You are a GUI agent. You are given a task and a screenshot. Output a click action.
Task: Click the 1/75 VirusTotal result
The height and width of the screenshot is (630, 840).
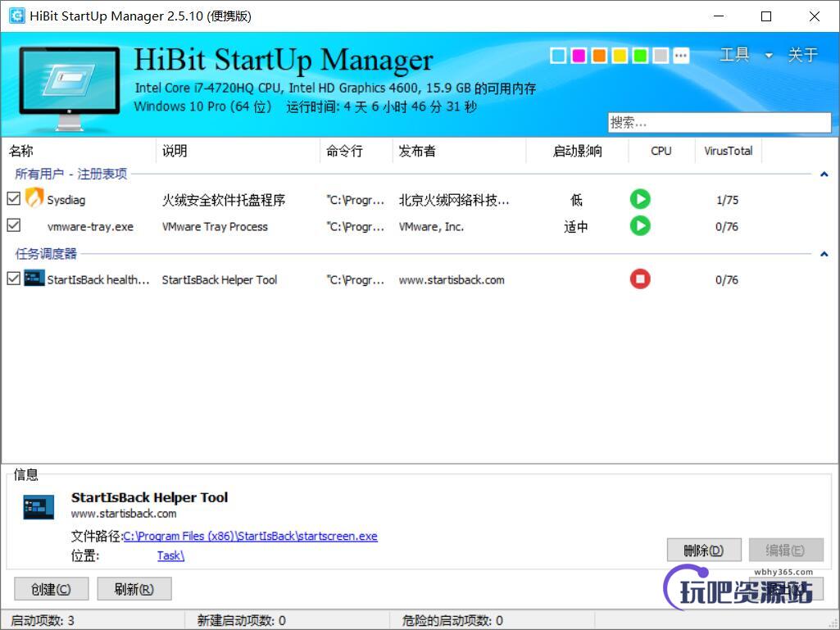coord(727,201)
